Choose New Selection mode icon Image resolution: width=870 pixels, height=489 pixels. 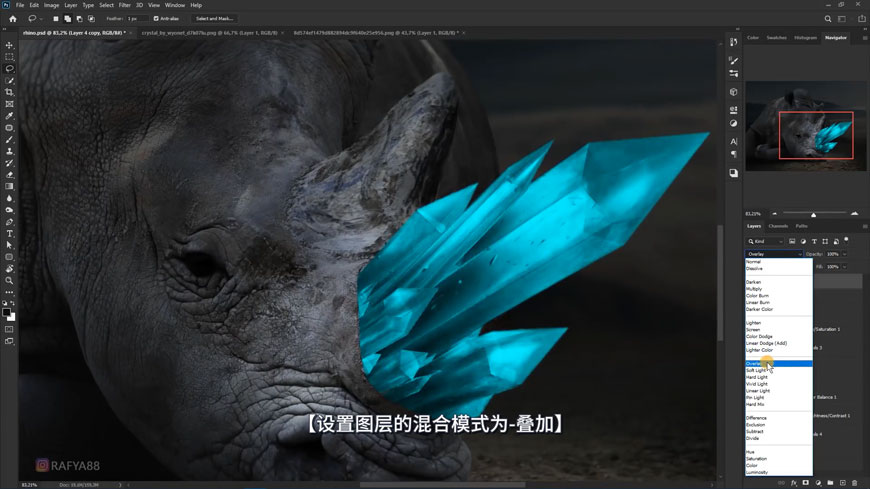pos(55,18)
